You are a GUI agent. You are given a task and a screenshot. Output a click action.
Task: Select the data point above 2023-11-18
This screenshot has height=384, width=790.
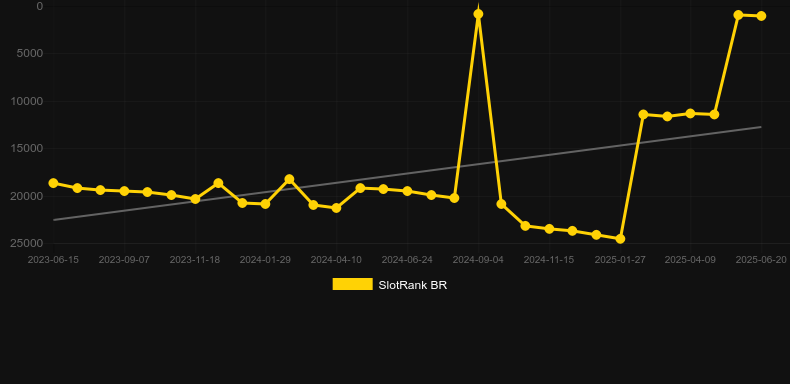pyautogui.click(x=195, y=199)
